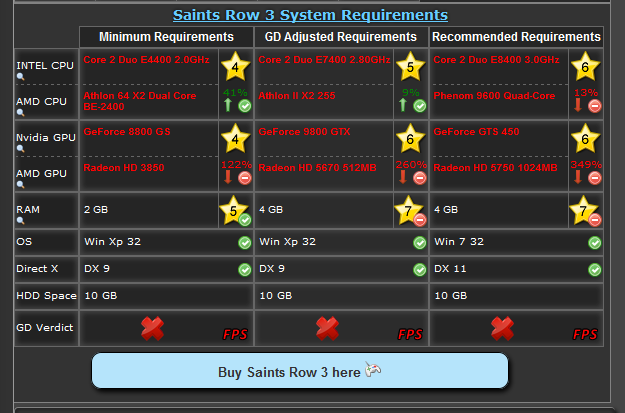Screen dimensions: 625x413
Task: Open Radeon HD 5750 1024MB link
Action: [x=495, y=167]
